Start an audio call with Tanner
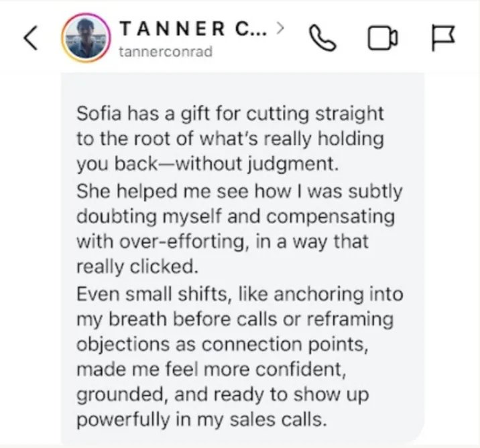The width and height of the screenshot is (480, 448). 322,38
